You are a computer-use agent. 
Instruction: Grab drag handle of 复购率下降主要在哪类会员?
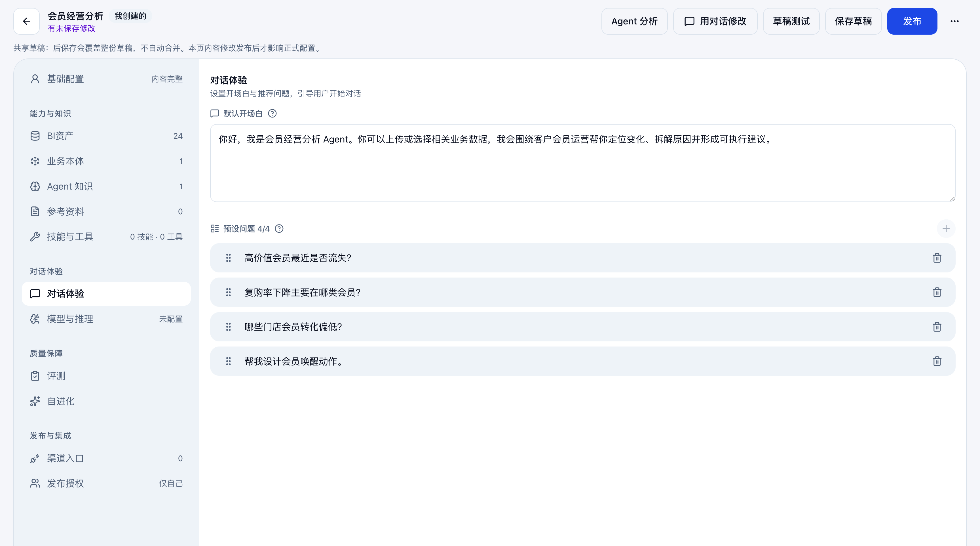click(228, 292)
